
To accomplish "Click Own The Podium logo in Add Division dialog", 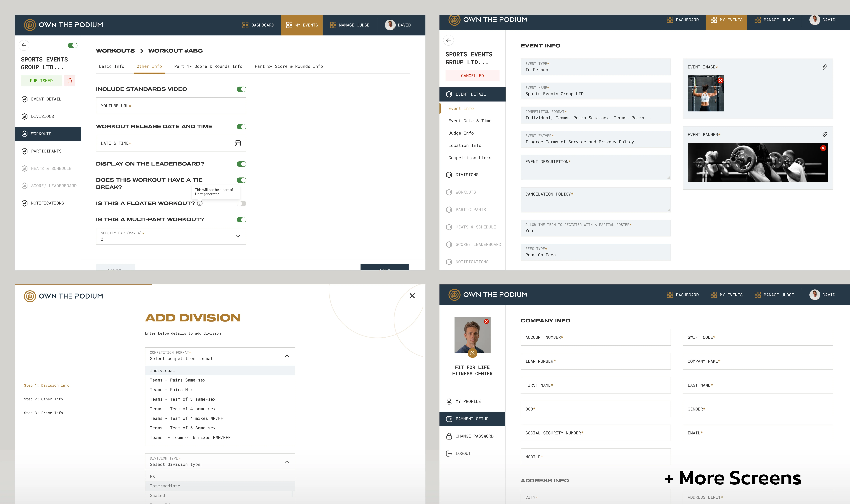I will [x=63, y=296].
